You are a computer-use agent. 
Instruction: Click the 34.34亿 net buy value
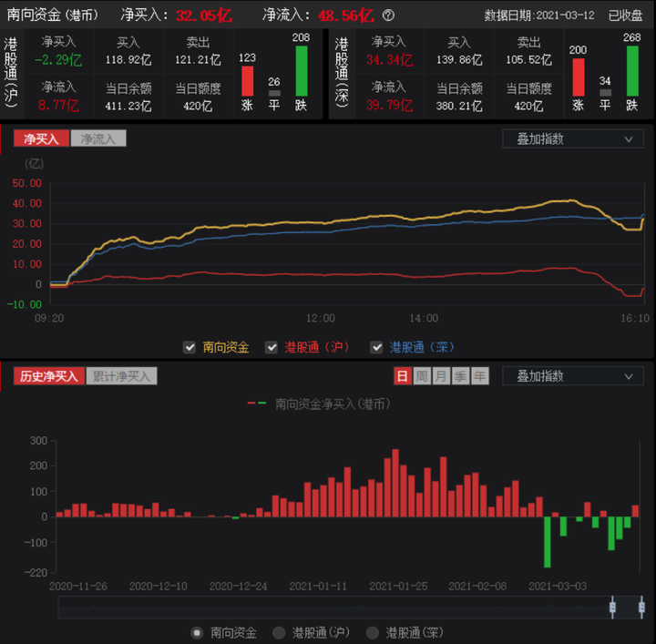click(x=390, y=60)
